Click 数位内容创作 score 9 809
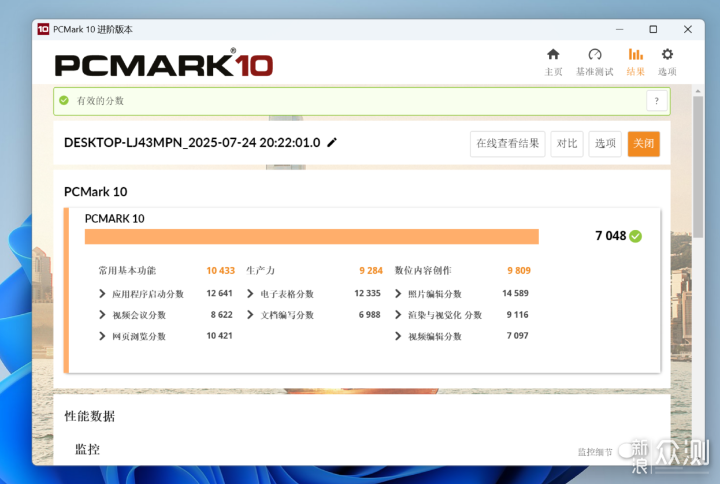720x484 pixels. [519, 270]
